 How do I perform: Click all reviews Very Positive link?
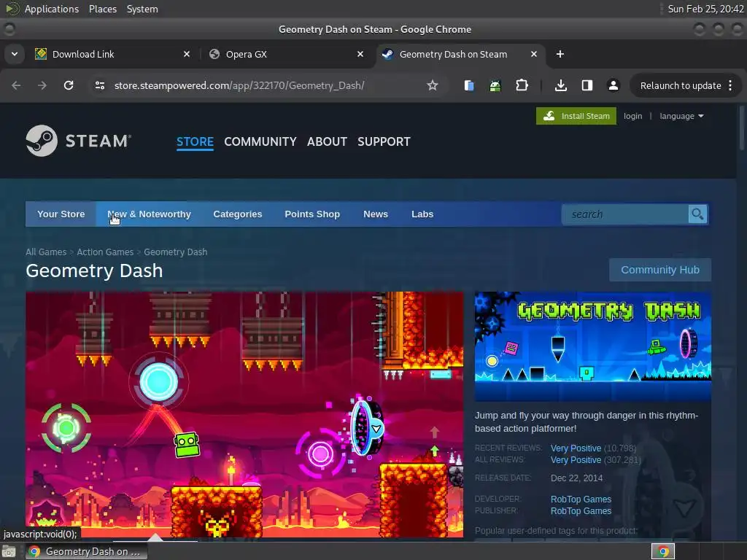(576, 460)
